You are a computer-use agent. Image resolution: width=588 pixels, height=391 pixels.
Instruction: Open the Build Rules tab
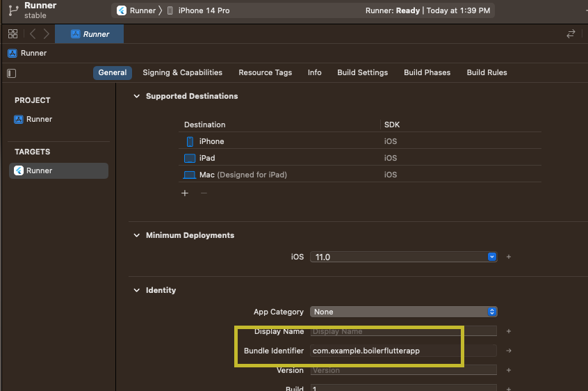[487, 72]
